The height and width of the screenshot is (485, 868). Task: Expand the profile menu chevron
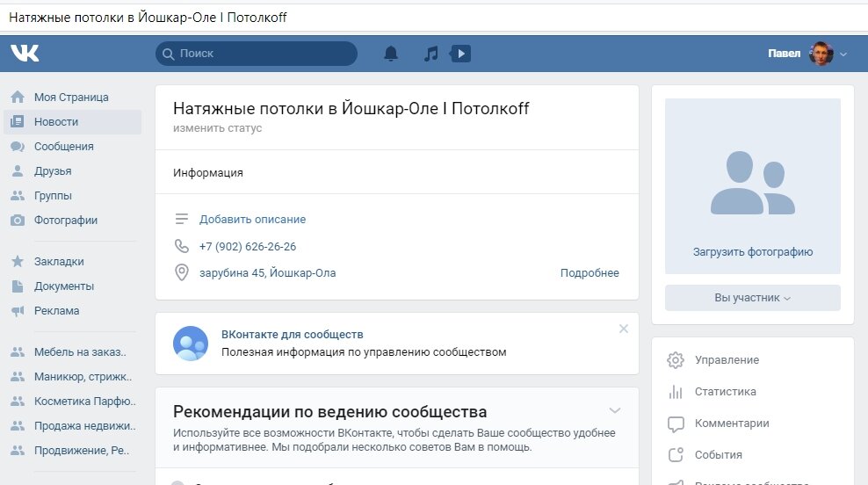tap(843, 54)
